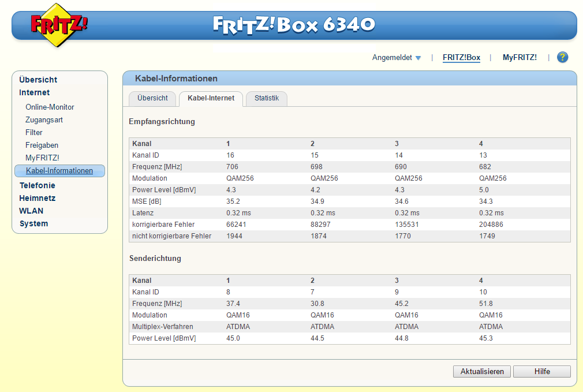Click nicht korrigierbare Fehler value 1770
This screenshot has width=583, height=392.
click(403, 236)
